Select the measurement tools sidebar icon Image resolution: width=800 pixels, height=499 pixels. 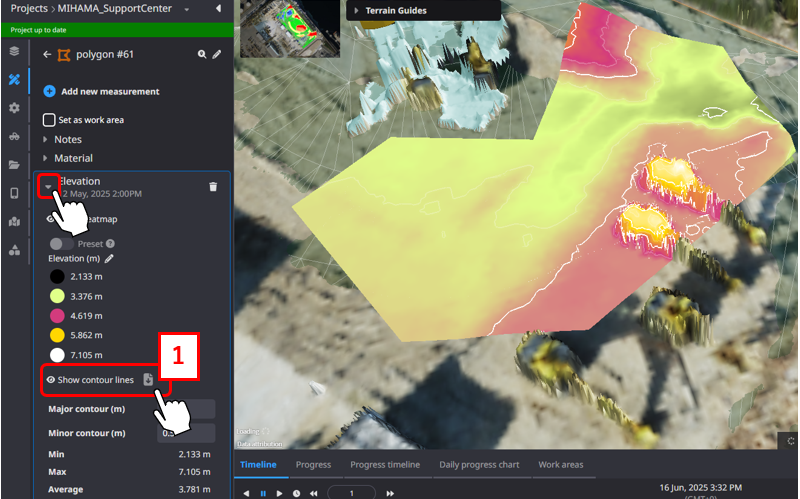tap(14, 79)
